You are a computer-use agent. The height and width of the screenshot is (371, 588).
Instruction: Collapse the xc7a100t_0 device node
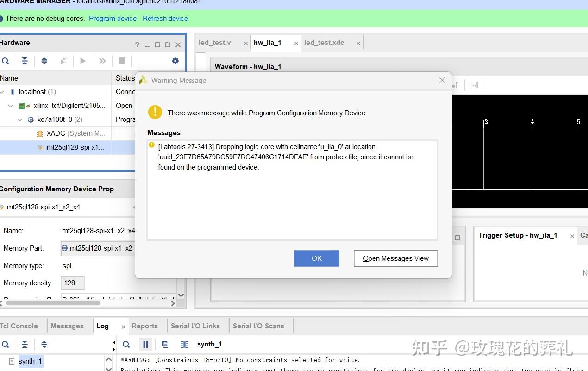coord(20,119)
